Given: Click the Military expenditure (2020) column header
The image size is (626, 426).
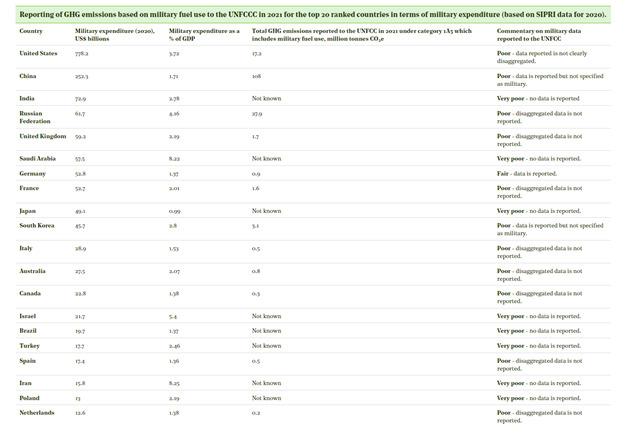Looking at the screenshot, I should click(114, 35).
